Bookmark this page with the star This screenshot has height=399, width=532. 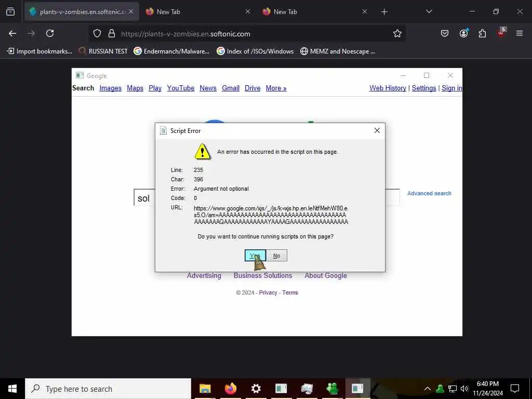click(x=397, y=34)
